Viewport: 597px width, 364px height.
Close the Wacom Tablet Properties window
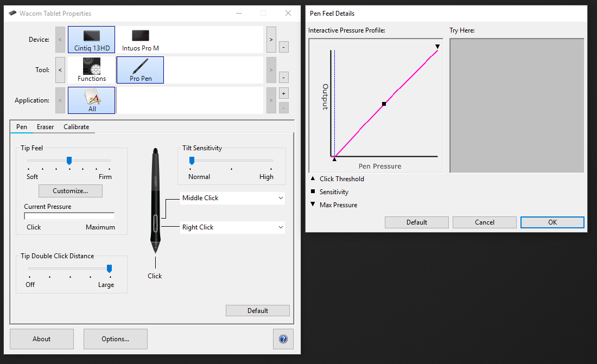coord(288,14)
